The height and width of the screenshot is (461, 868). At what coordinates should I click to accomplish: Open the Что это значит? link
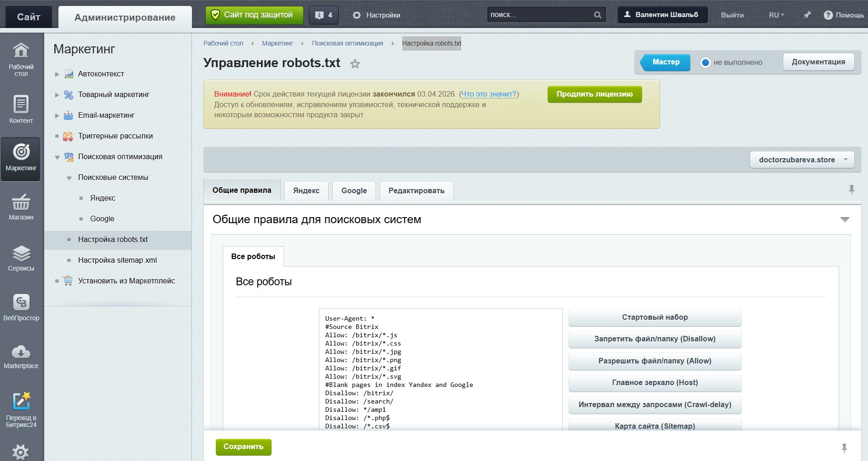tap(489, 94)
